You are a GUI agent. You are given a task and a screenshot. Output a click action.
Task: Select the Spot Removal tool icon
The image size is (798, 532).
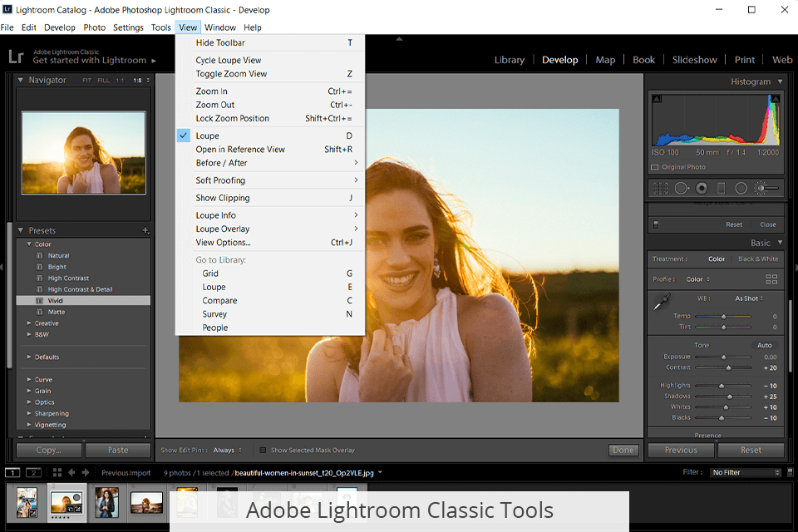tap(682, 189)
